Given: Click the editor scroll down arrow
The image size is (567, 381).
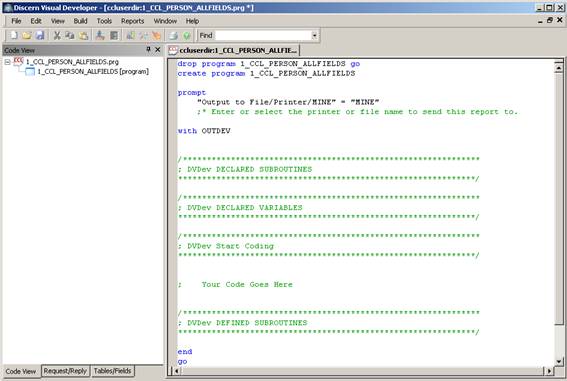Looking at the screenshot, I should point(559,361).
